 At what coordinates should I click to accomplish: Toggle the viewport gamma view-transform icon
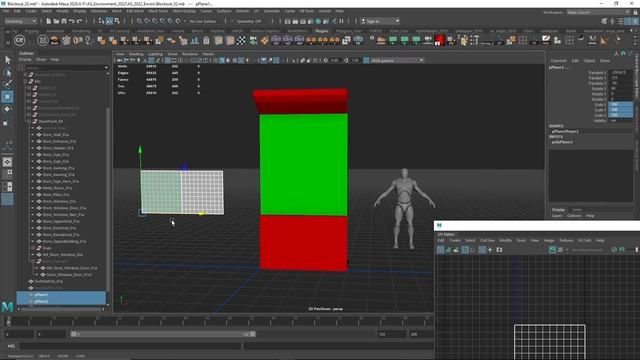[366, 60]
